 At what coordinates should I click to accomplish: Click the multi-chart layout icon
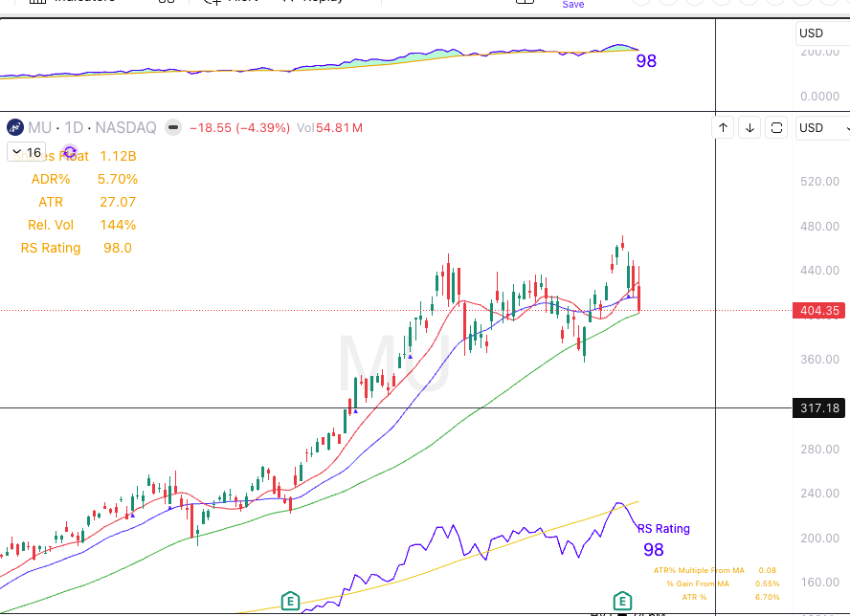click(x=525, y=3)
